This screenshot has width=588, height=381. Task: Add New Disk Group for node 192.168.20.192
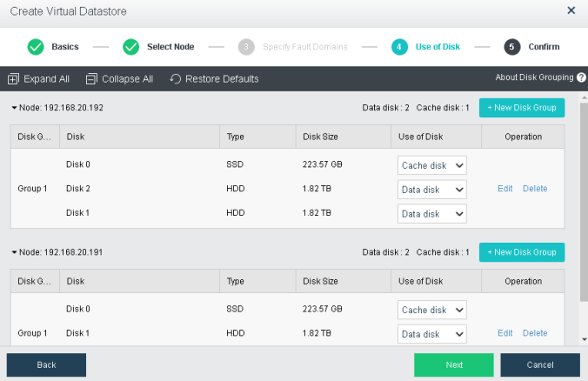pyautogui.click(x=521, y=108)
